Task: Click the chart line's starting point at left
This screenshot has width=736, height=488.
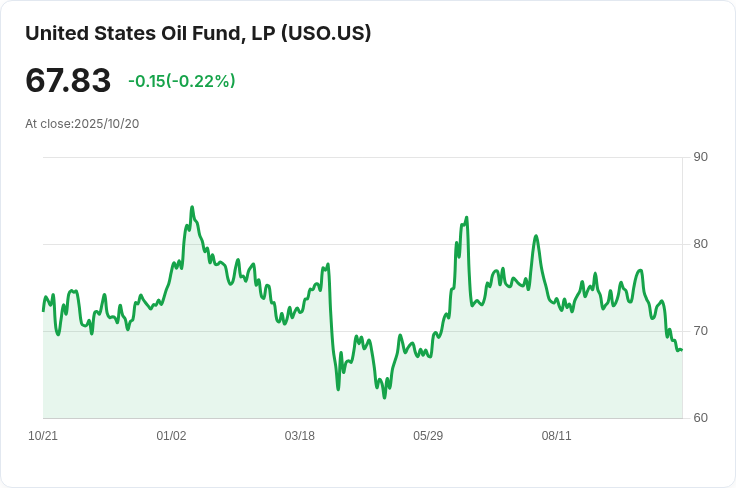Action: pos(43,310)
